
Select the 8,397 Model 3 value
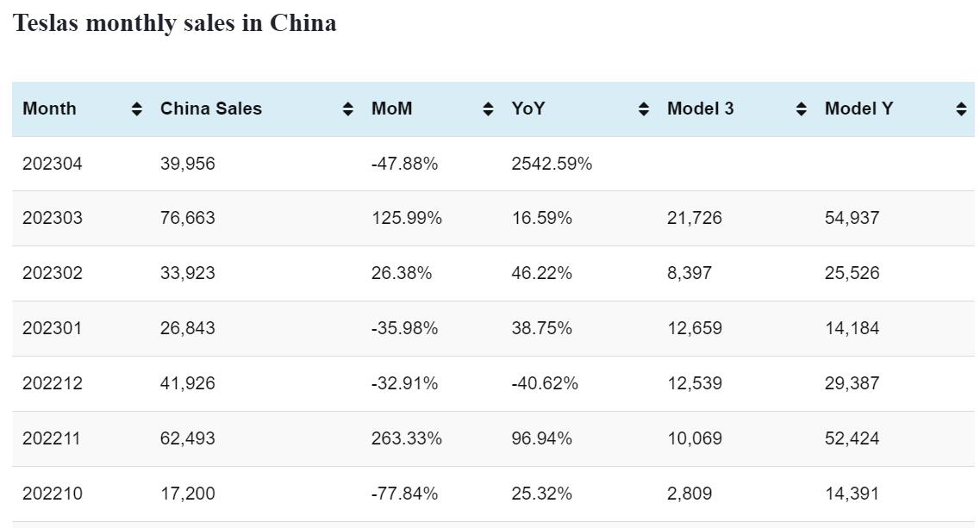(x=690, y=273)
